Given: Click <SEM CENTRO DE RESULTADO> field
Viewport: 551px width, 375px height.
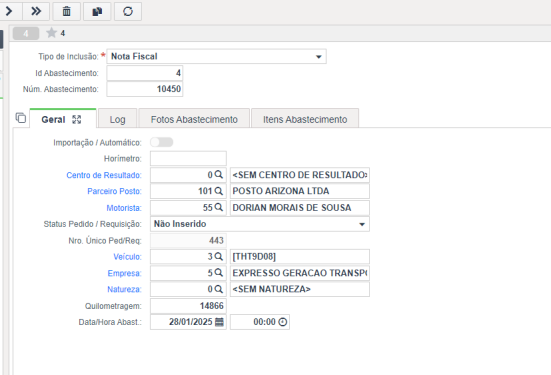Looking at the screenshot, I should (300, 175).
